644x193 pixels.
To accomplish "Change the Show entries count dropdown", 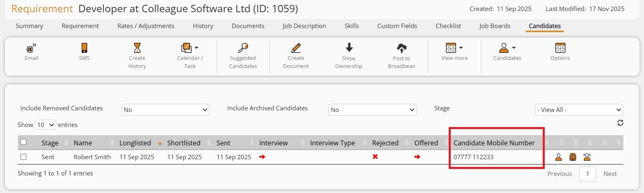I will tap(45, 125).
